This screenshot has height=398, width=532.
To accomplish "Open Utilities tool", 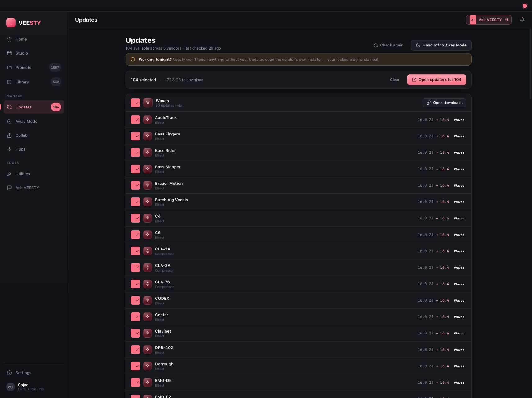I will [34, 174].
